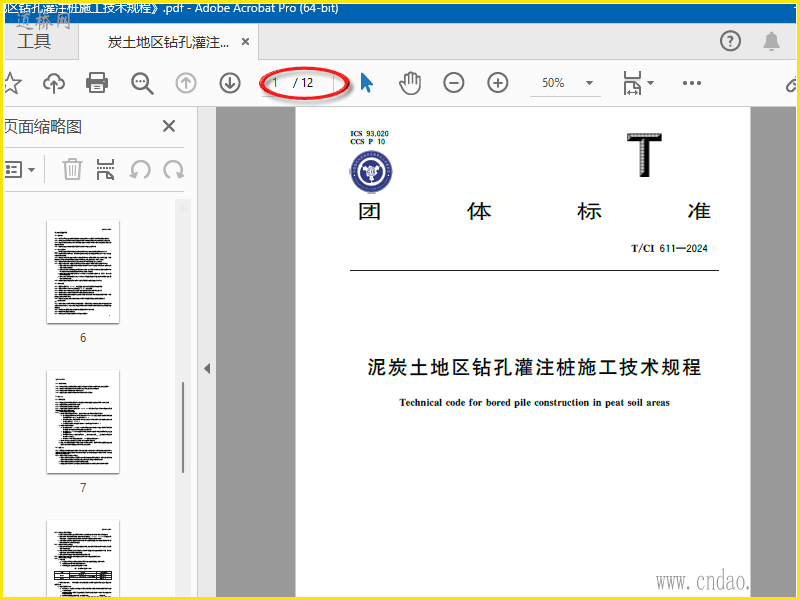Click the thumbnail panel page-break icon

point(105,169)
